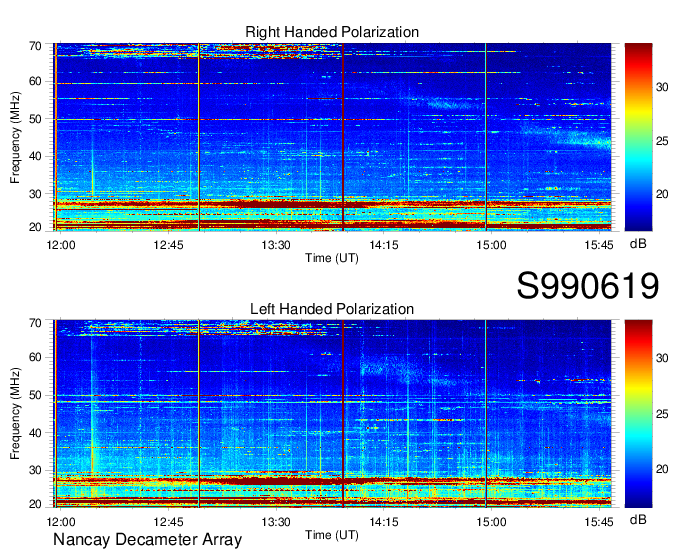Screen dimensions: 680x552
Task: Click the bottom plot's dB color bar
Action: (638, 414)
